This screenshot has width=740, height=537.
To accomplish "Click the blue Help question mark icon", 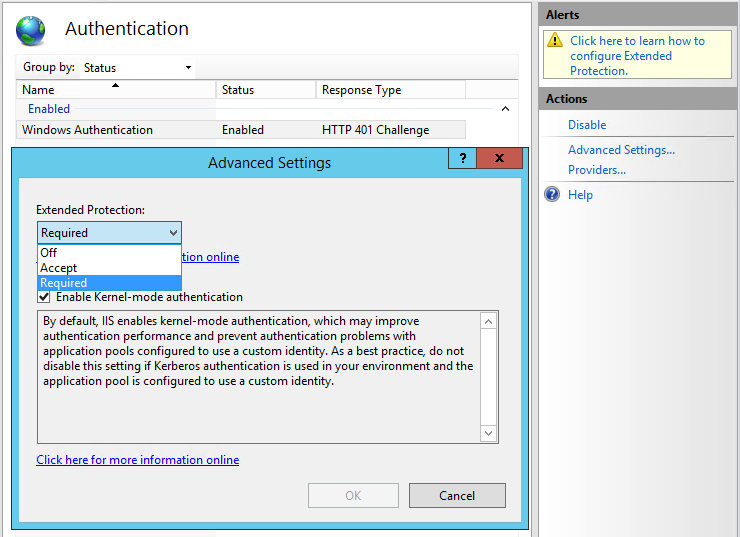I will tap(552, 195).
